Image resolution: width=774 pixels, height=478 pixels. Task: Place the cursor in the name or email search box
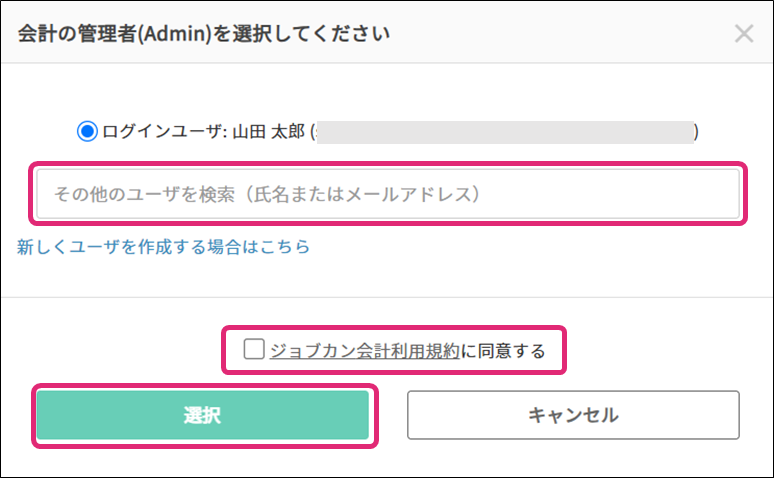(388, 194)
